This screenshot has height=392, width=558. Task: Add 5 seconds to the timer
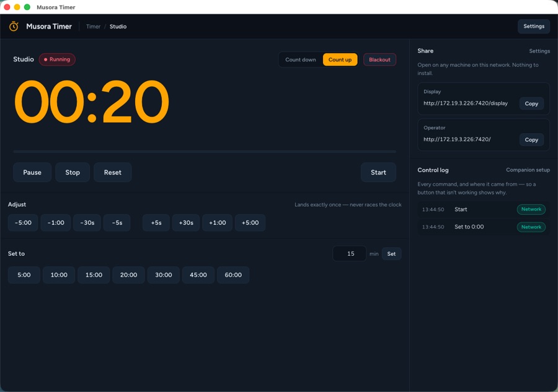(x=156, y=223)
